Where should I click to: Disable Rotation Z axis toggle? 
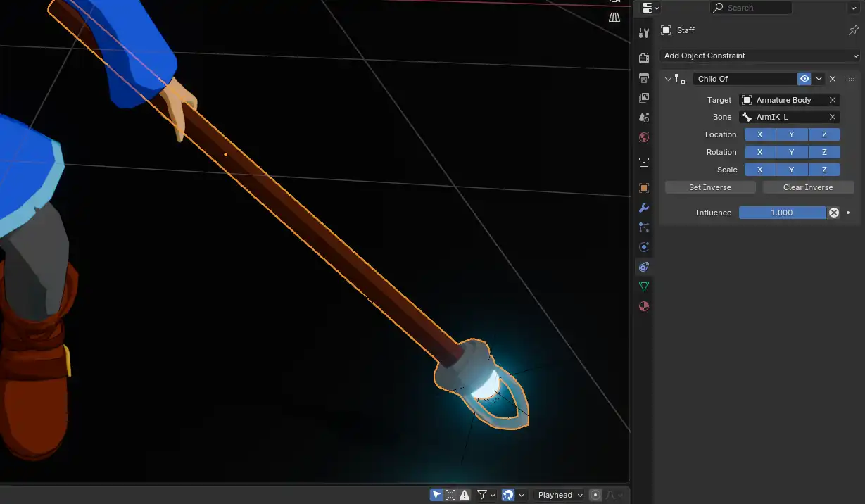(x=824, y=152)
